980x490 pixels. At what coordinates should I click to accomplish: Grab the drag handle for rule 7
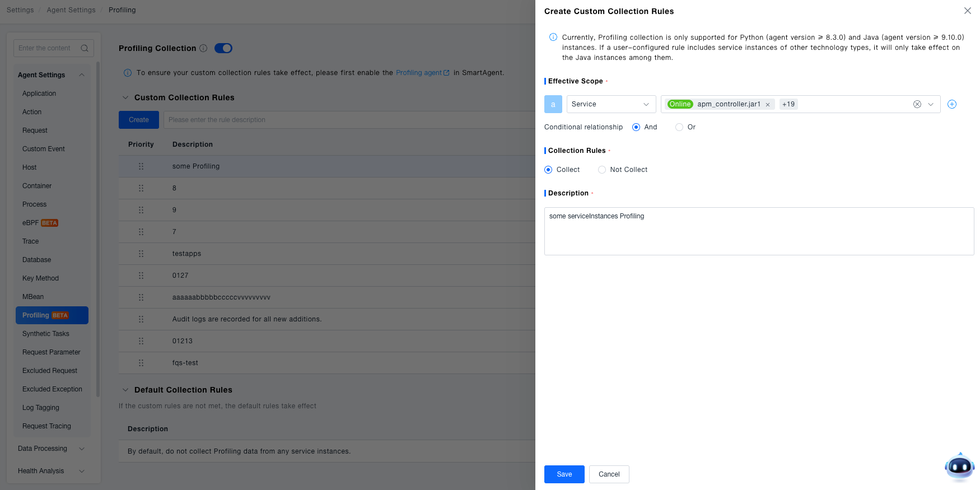(141, 232)
